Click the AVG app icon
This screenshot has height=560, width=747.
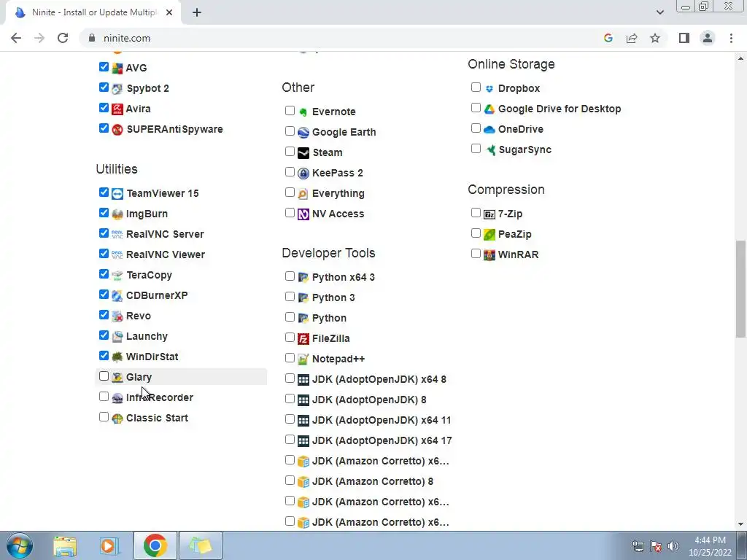pyautogui.click(x=117, y=68)
